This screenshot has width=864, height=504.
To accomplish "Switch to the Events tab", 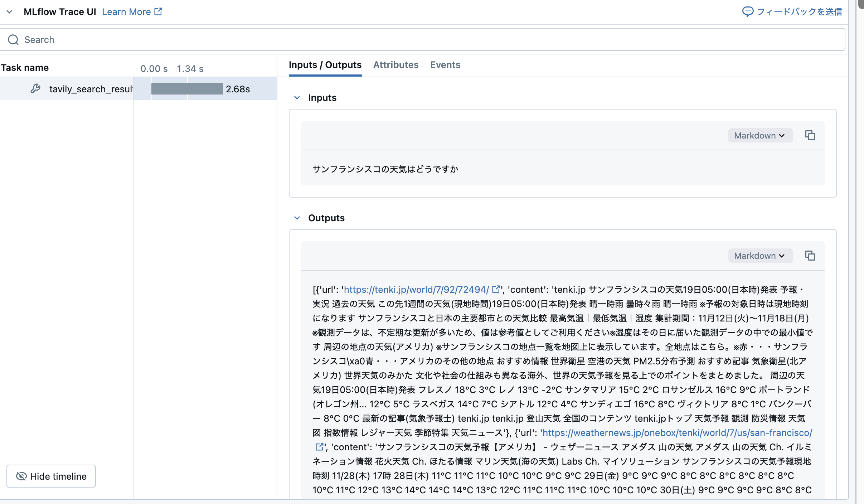I will (x=445, y=65).
